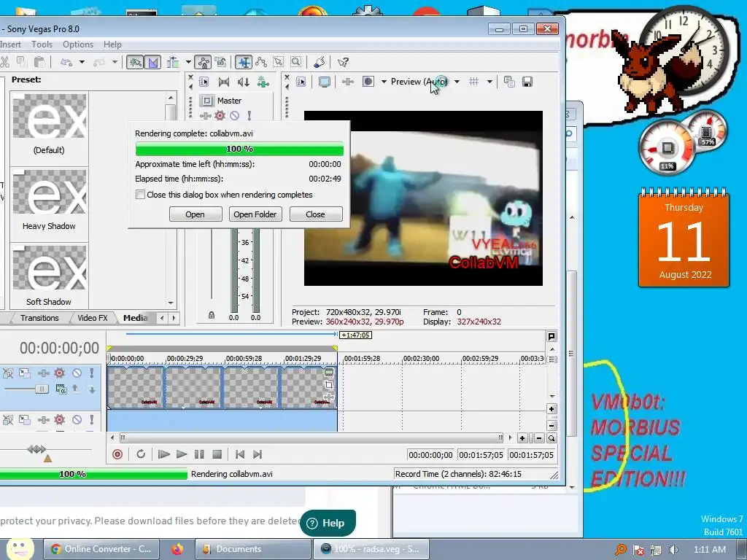This screenshot has width=747, height=560.
Task: Select the Normal Edit tool
Action: pos(244,62)
